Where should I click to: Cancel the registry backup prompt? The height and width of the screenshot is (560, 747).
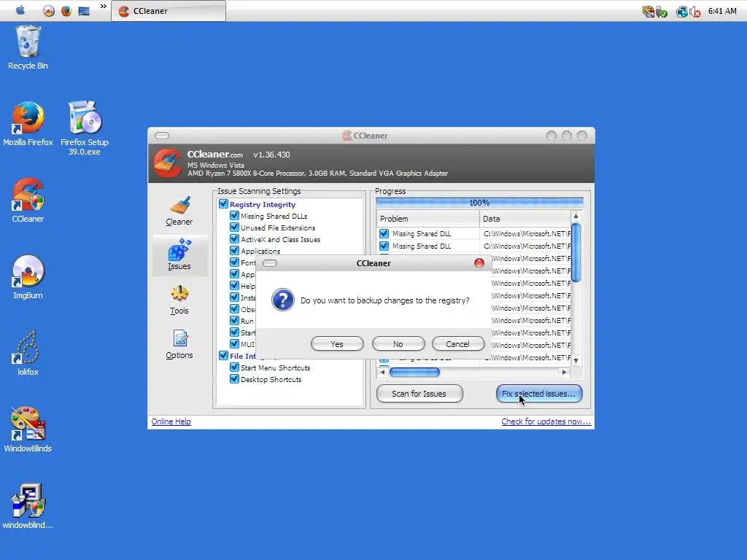click(458, 344)
